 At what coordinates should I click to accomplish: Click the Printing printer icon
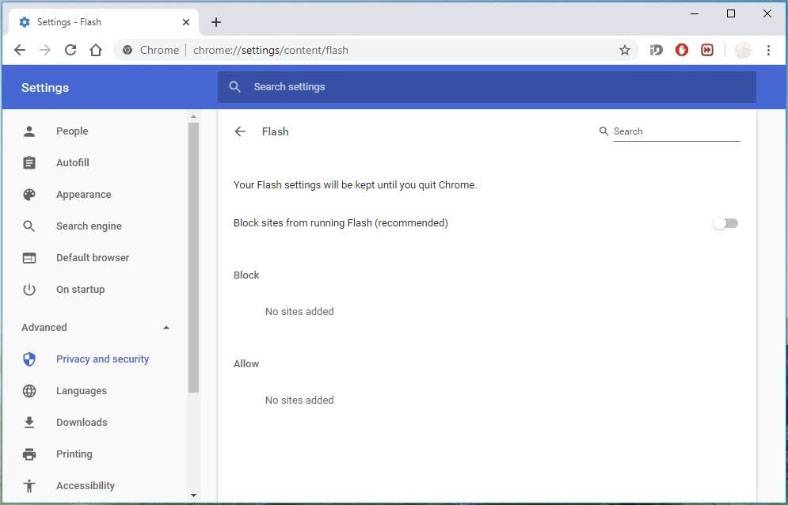pos(29,454)
